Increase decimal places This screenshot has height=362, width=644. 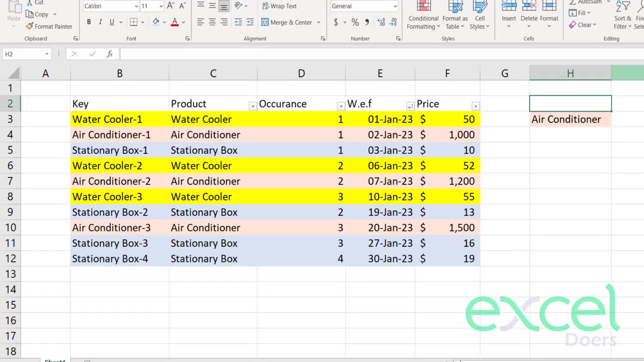pyautogui.click(x=381, y=22)
